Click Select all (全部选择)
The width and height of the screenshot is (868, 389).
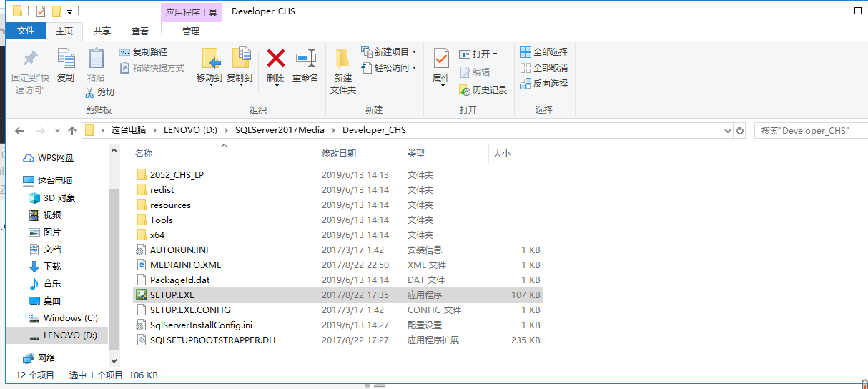click(543, 52)
